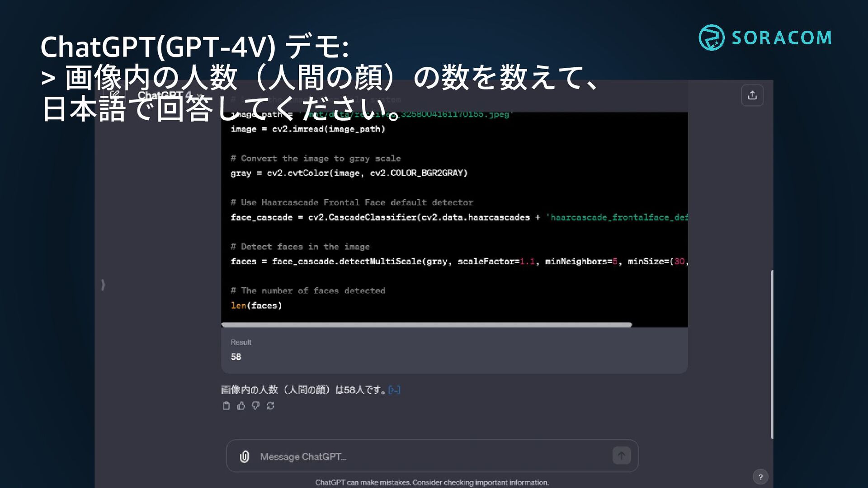Click the len(faces) code line
Viewport: 868px width, 488px height.
click(256, 306)
